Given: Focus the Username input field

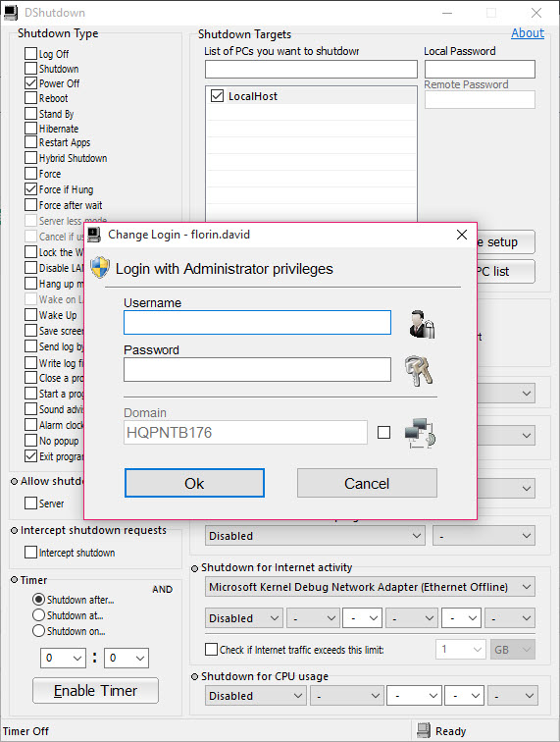Looking at the screenshot, I should click(257, 322).
